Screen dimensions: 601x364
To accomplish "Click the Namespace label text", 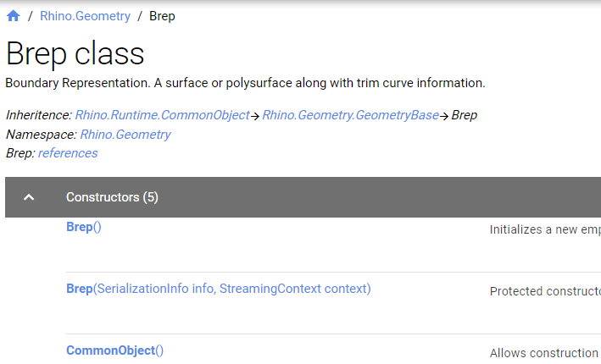I will 42,135.
